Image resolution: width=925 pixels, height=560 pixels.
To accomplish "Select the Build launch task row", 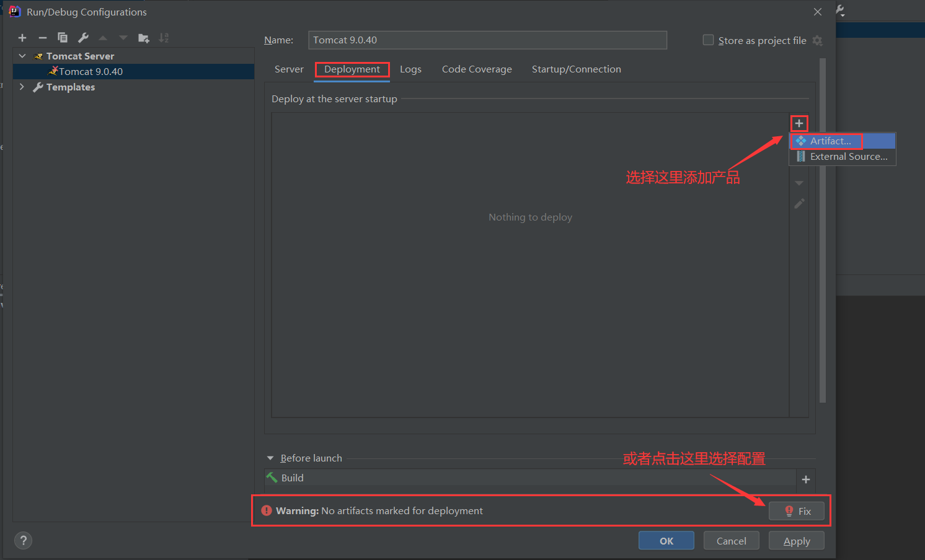I will [530, 478].
